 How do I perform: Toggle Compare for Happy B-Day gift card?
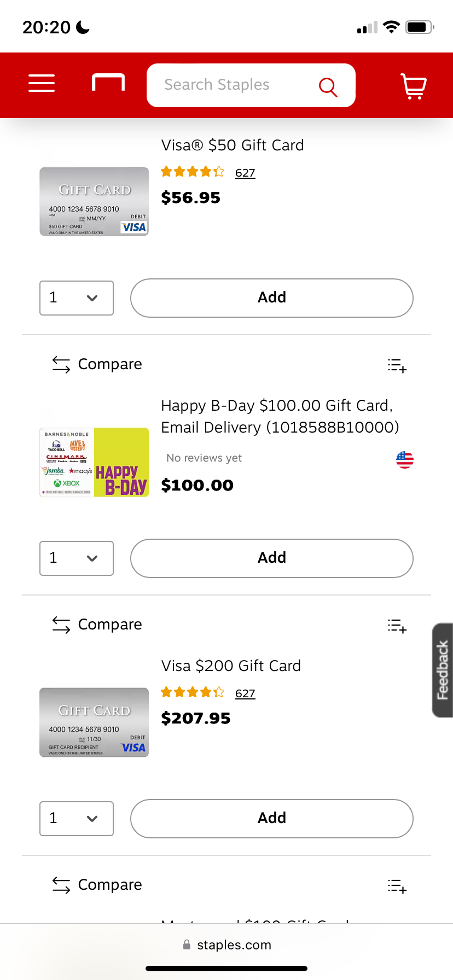pos(97,364)
